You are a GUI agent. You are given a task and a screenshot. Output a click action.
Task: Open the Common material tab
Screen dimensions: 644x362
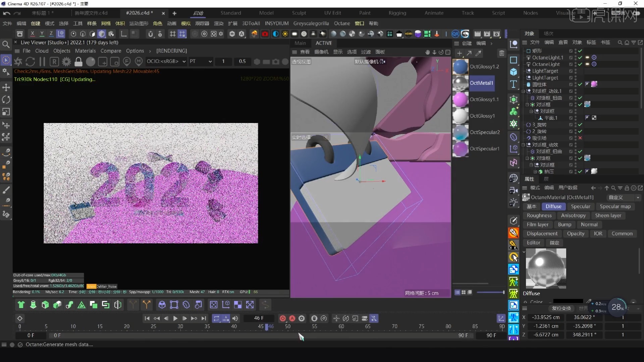622,234
